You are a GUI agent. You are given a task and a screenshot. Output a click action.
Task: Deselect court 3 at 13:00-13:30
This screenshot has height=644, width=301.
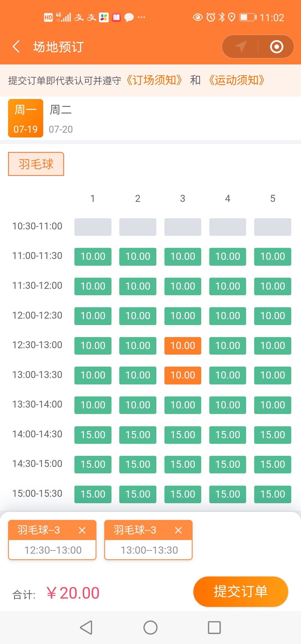pos(183,375)
